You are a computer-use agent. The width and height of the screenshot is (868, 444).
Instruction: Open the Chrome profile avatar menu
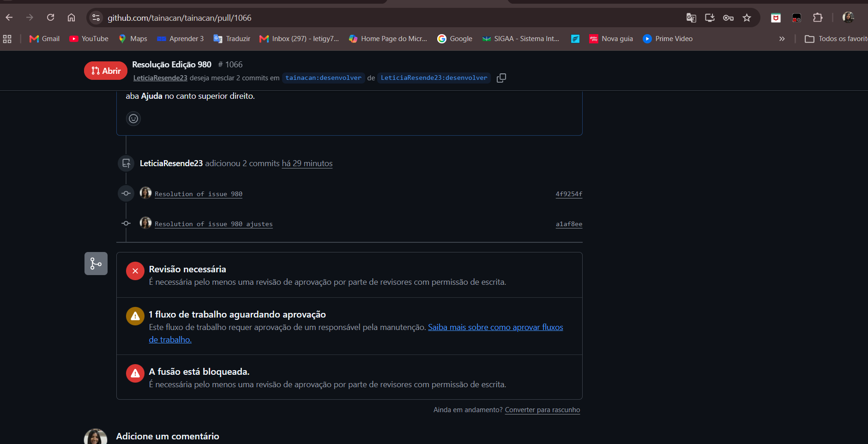[848, 18]
